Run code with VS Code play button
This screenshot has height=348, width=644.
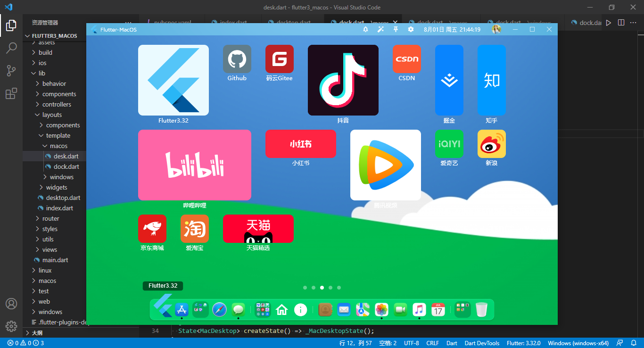[609, 22]
